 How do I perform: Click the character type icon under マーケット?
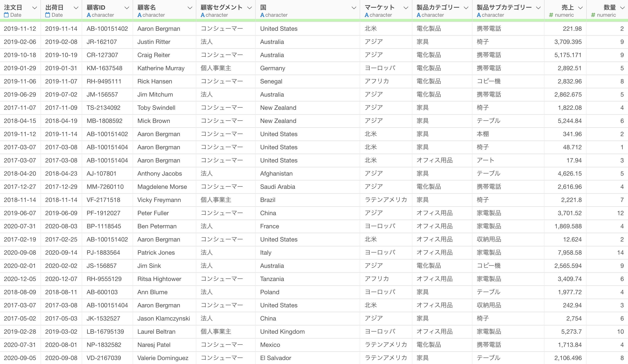coord(367,15)
